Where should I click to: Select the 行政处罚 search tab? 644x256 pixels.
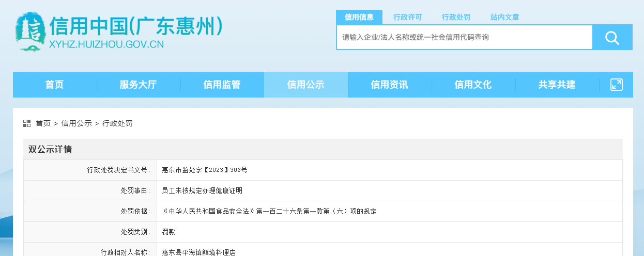456,17
